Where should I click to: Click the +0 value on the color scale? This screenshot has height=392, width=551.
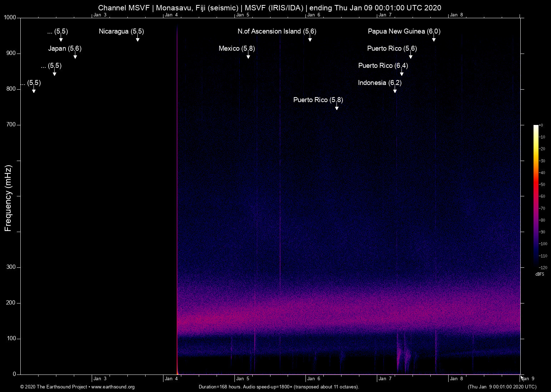click(541, 125)
